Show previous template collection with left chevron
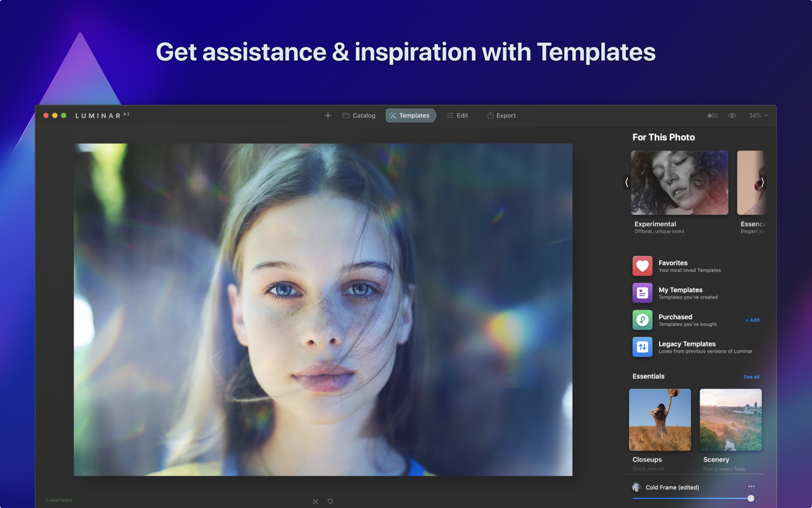This screenshot has height=508, width=812. pyautogui.click(x=626, y=182)
